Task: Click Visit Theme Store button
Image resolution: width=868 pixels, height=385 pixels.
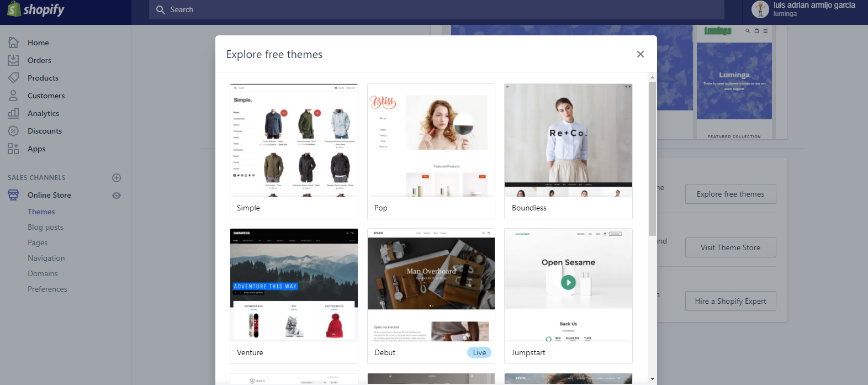Action: pyautogui.click(x=731, y=247)
